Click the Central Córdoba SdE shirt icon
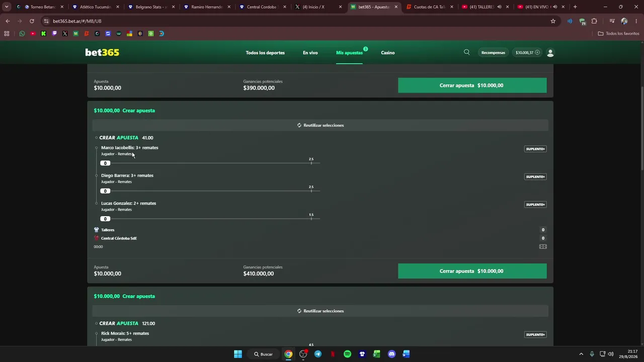The height and width of the screenshot is (362, 644). [x=96, y=238]
